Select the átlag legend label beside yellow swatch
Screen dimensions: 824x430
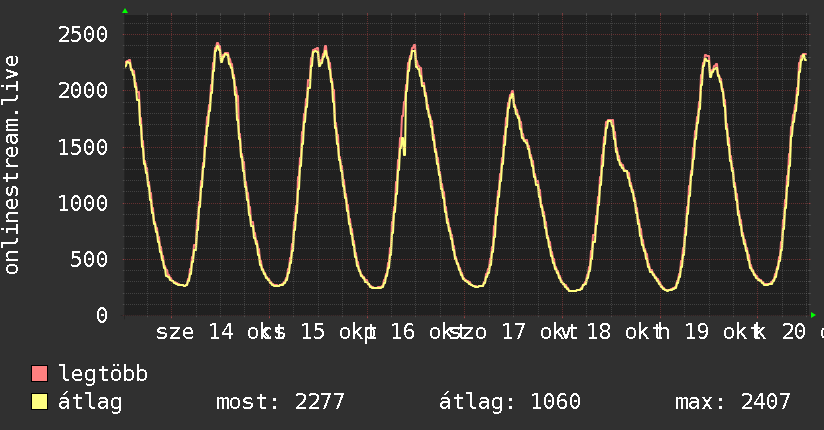pyautogui.click(x=90, y=402)
